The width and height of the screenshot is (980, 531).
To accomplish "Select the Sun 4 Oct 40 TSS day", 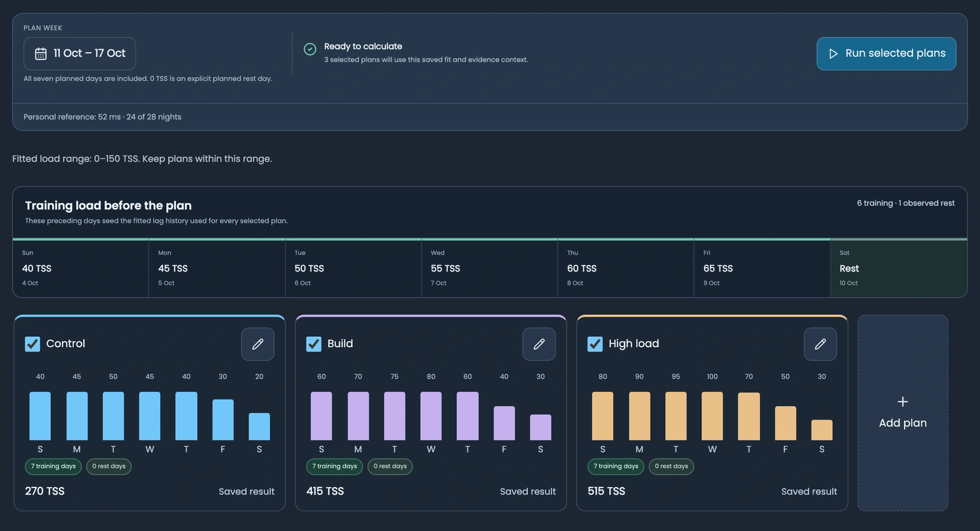I will tap(81, 268).
